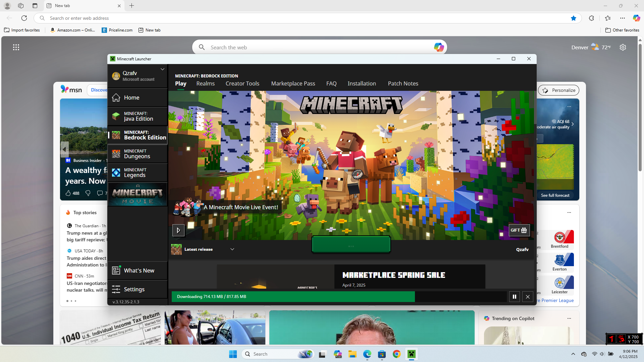Image resolution: width=644 pixels, height=362 pixels.
Task: Go to previous MSN story slide
Action: (x=64, y=149)
